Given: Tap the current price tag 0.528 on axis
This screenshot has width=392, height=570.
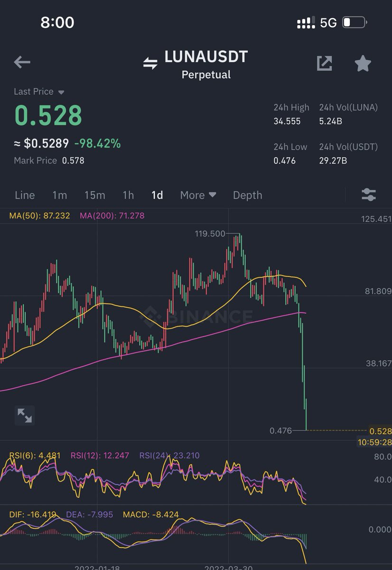Looking at the screenshot, I should [381, 431].
